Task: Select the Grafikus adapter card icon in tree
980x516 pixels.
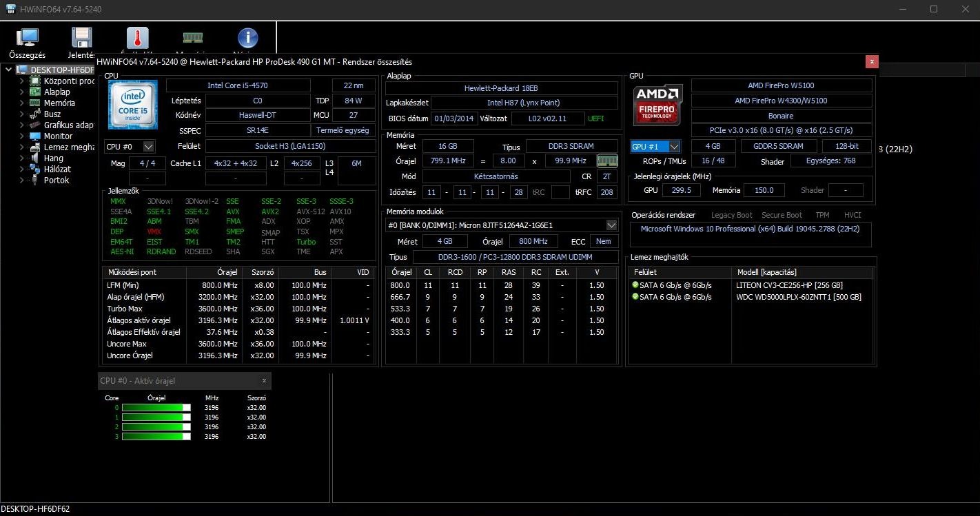Action: click(x=36, y=125)
